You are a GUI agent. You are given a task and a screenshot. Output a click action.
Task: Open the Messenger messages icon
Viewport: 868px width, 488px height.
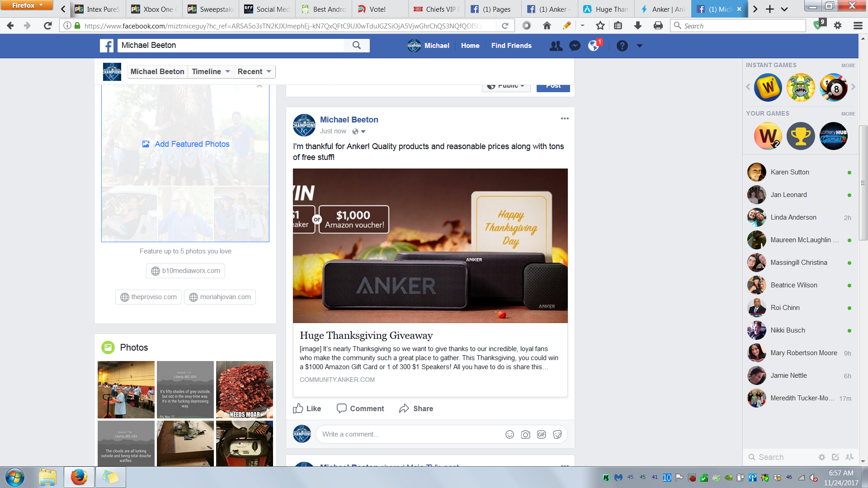pos(575,46)
